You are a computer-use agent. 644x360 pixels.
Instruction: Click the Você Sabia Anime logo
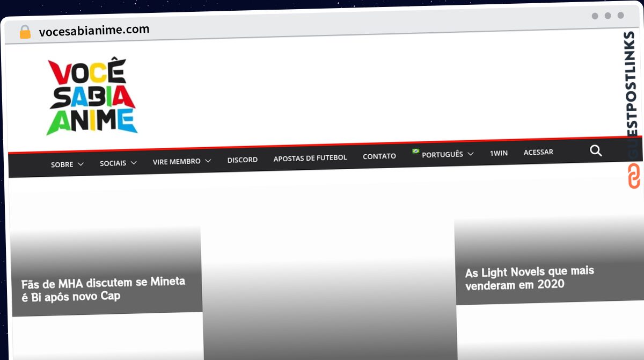(91, 97)
